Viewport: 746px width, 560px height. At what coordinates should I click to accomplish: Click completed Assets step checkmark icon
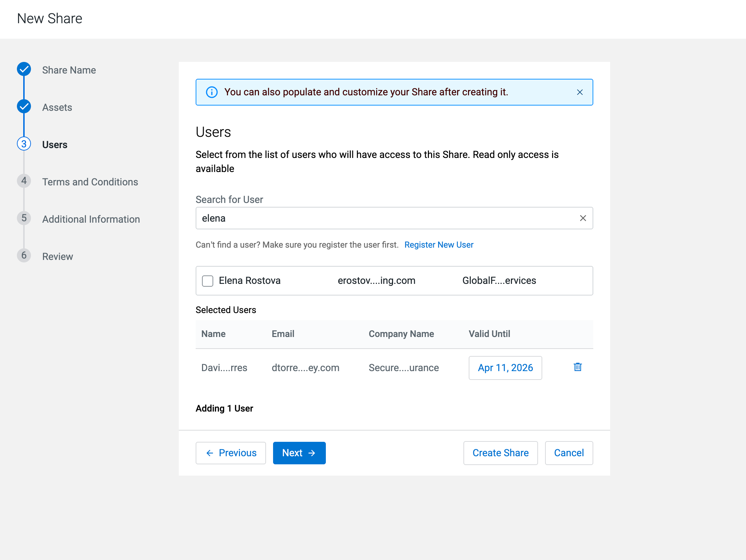[x=24, y=107]
